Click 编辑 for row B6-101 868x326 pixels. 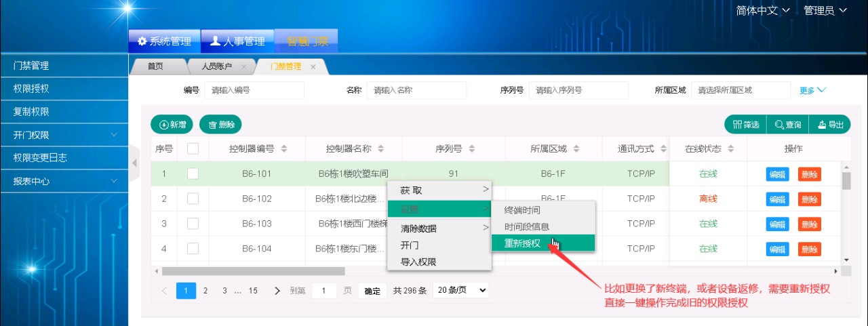[778, 174]
